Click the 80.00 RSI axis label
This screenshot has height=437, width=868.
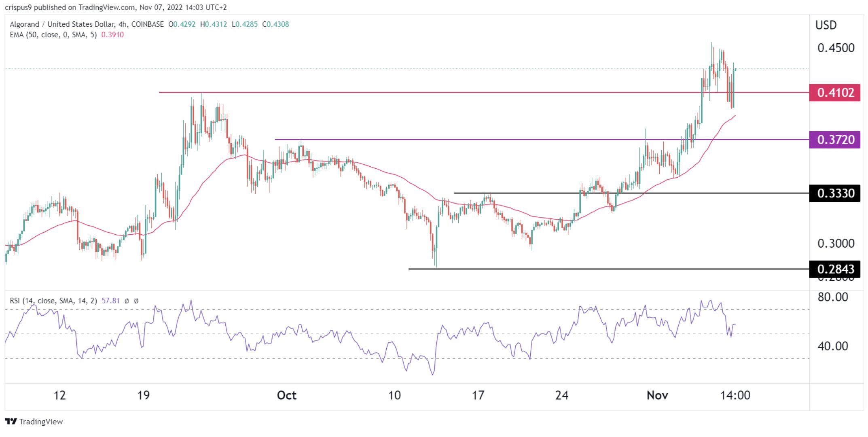832,297
